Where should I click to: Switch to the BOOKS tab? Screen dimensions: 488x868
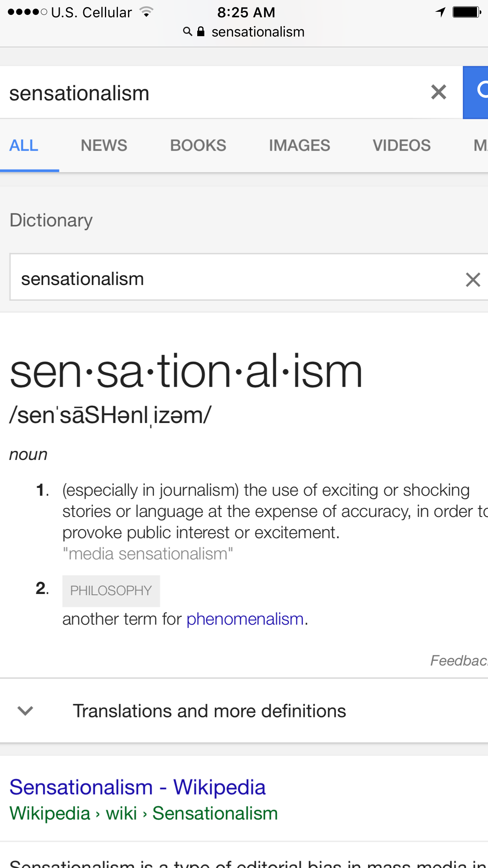tap(198, 145)
